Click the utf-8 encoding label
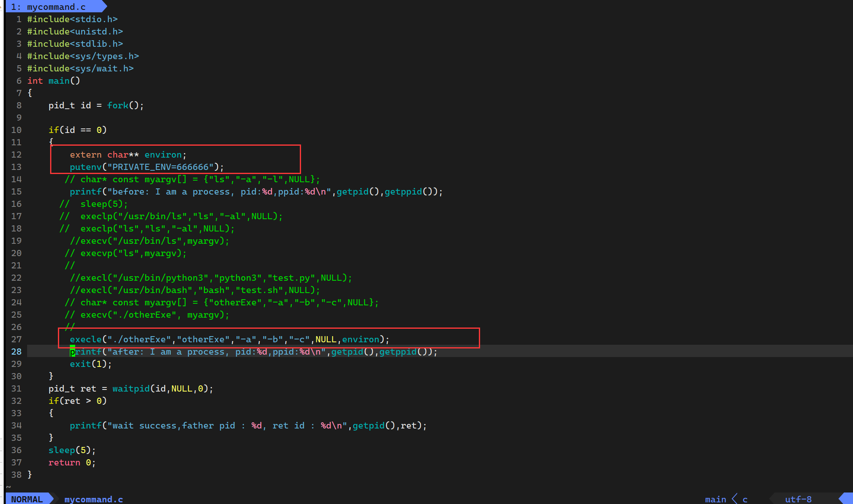 (798, 499)
